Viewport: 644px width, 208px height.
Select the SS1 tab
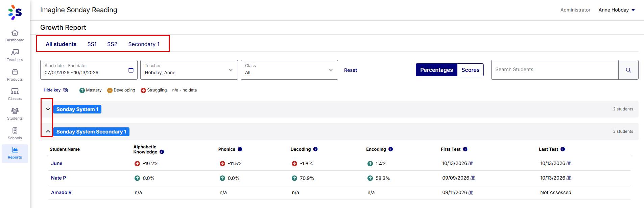(92, 44)
